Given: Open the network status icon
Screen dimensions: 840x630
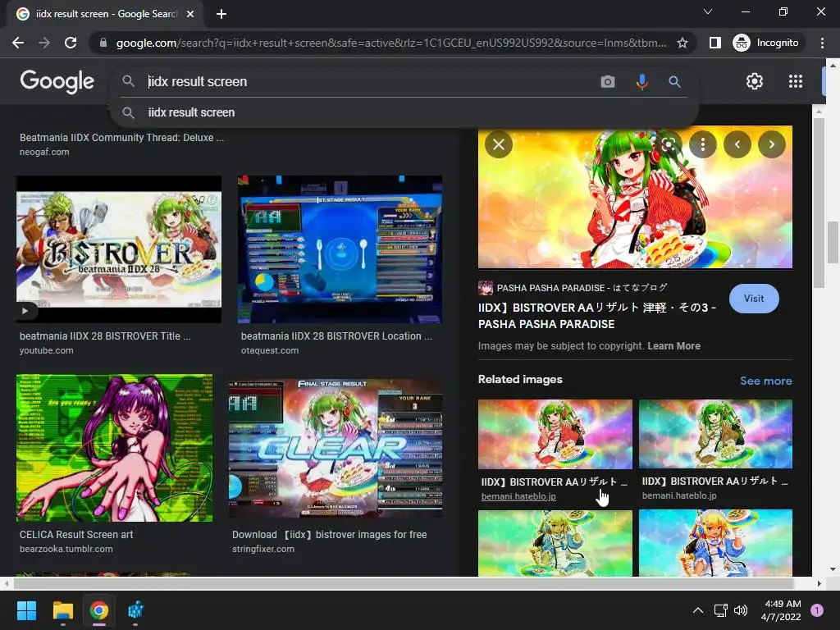Looking at the screenshot, I should click(x=720, y=610).
